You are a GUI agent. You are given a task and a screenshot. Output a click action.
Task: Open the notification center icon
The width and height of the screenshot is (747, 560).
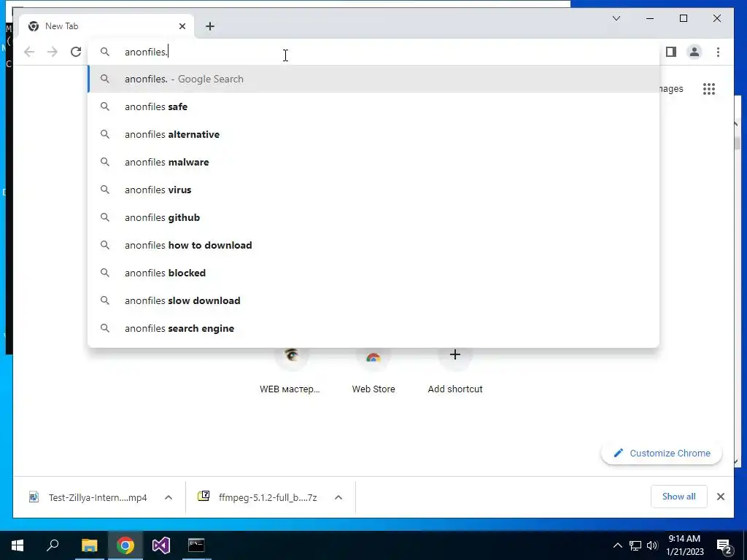coord(724,545)
